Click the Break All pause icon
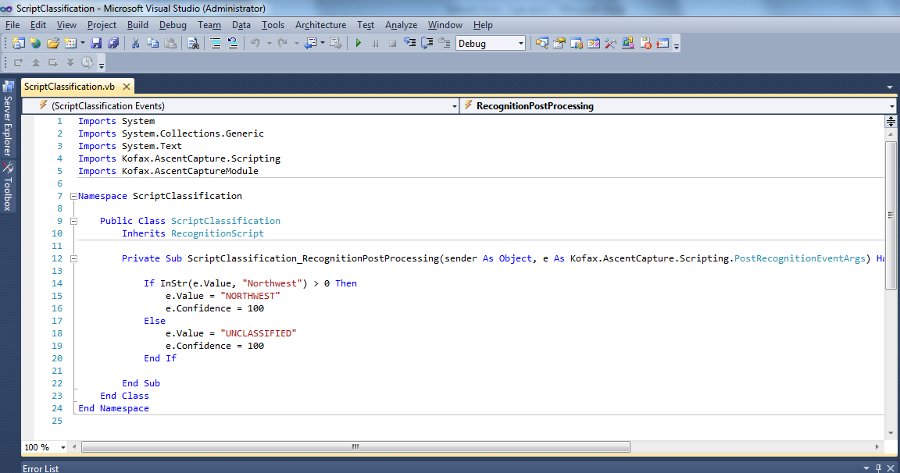The height and width of the screenshot is (473, 900). point(375,44)
